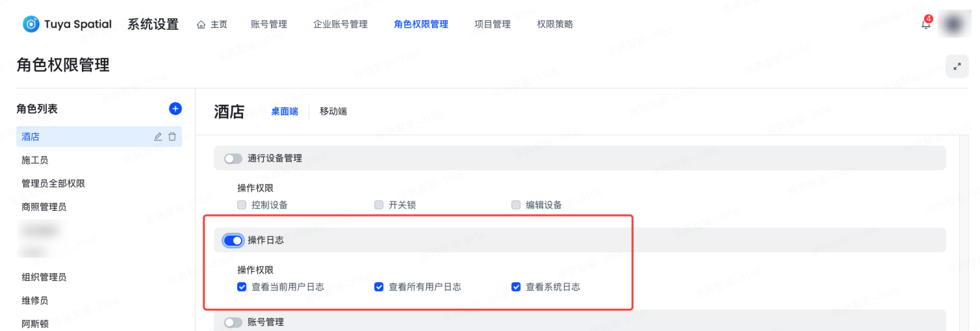980x331 pixels.
Task: Go to 主页 home in the navigation
Action: click(212, 24)
